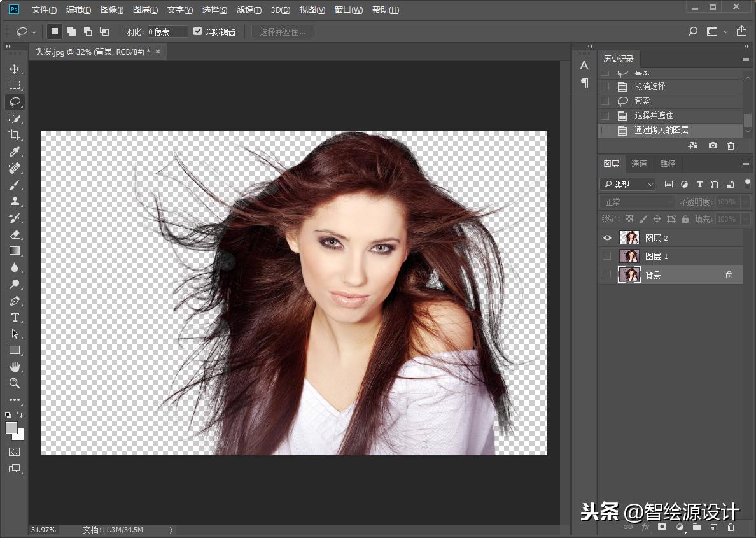Open the 滤镜 menu
This screenshot has height=538, width=756.
[x=249, y=10]
